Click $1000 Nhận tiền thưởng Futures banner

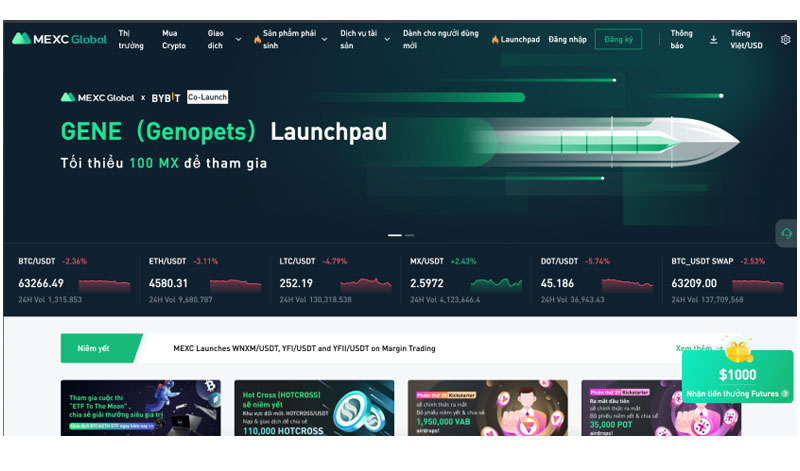(737, 378)
